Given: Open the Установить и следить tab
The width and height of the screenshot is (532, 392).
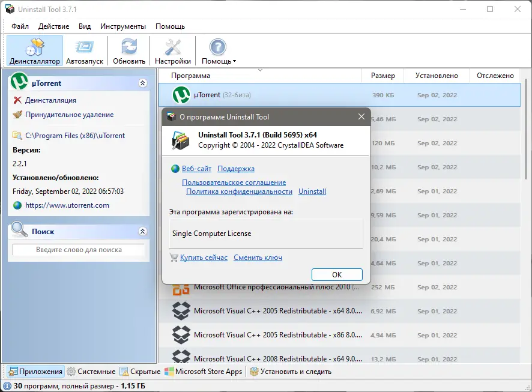Looking at the screenshot, I should tap(291, 372).
